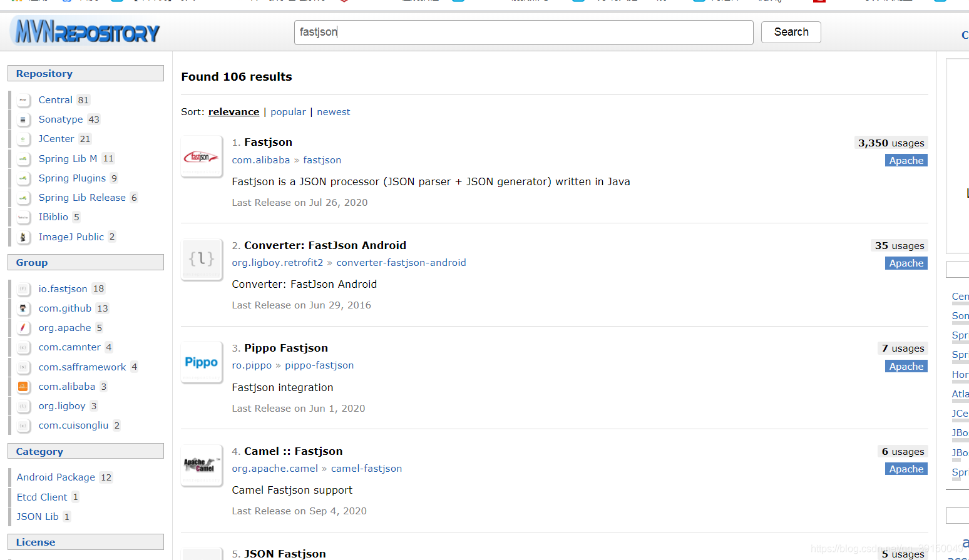
Task: Filter by Spring Lib M repository link
Action: point(68,159)
